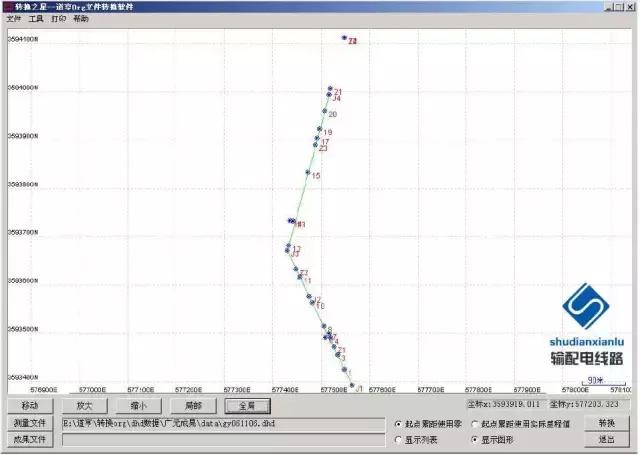This screenshot has width=640, height=455.
Task: Click the 转换 convert button
Action: (x=607, y=424)
